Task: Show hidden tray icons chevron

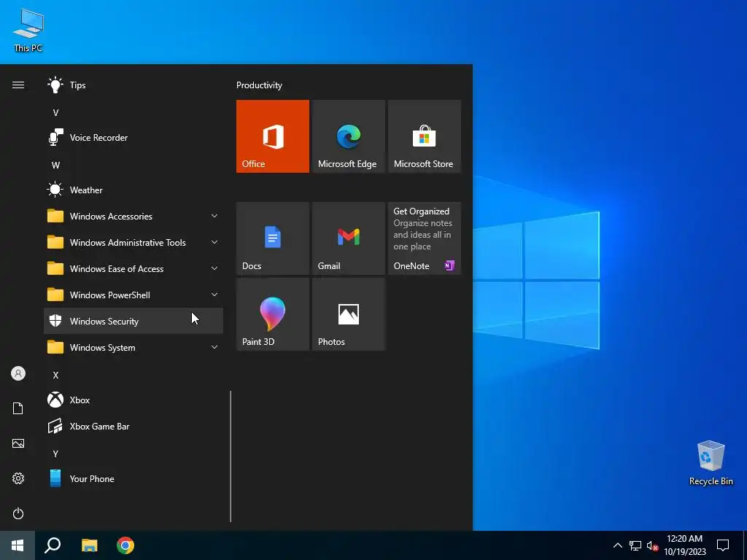Action: (x=617, y=545)
